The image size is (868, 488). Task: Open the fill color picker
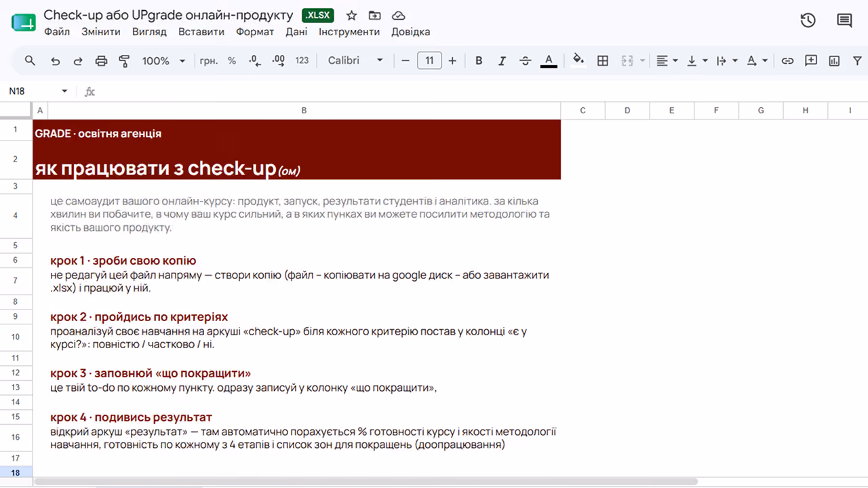pyautogui.click(x=578, y=60)
